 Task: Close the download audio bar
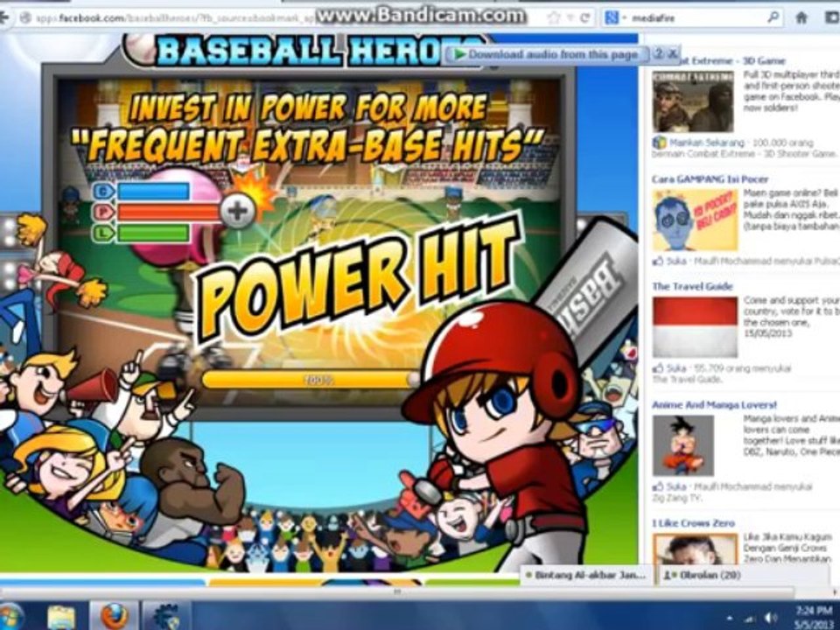(x=673, y=53)
